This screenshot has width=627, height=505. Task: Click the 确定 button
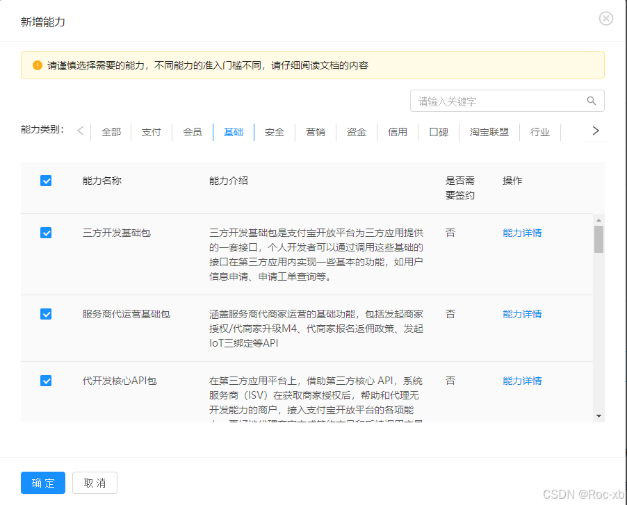(43, 483)
